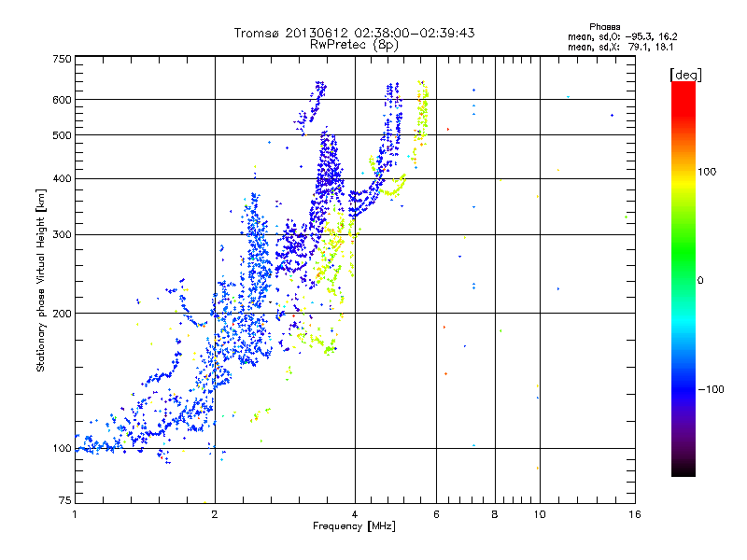This screenshot has height=560, width=747.
Task: Click the x-axis tick label '10'
Action: (x=540, y=514)
